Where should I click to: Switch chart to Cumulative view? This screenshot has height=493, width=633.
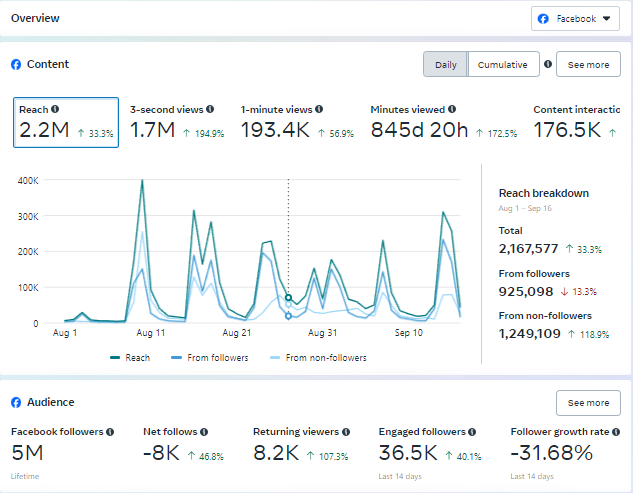(503, 65)
